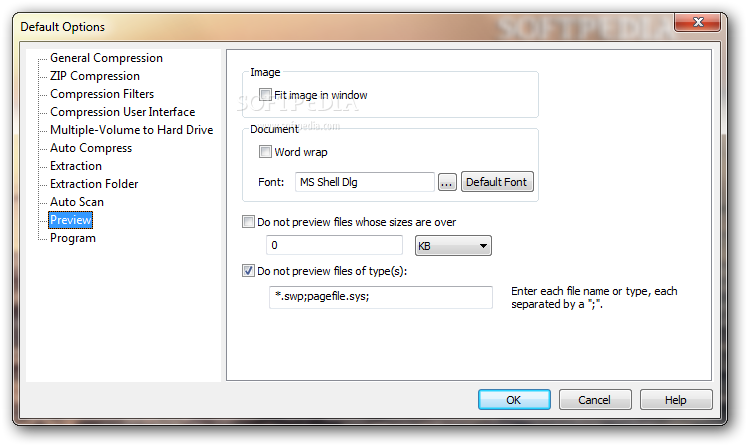Toggle the Word wrap checkbox
748x446 pixels.
coord(266,152)
